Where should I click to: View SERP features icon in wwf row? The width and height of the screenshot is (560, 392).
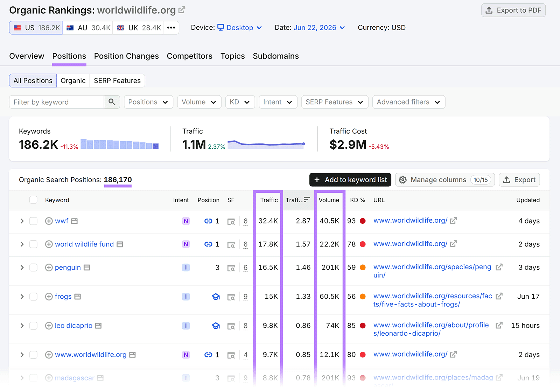pyautogui.click(x=231, y=221)
